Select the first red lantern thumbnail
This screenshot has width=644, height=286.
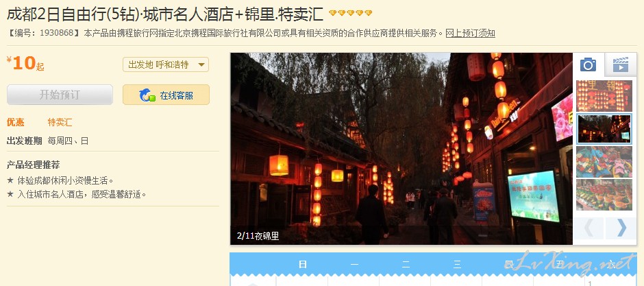click(604, 96)
